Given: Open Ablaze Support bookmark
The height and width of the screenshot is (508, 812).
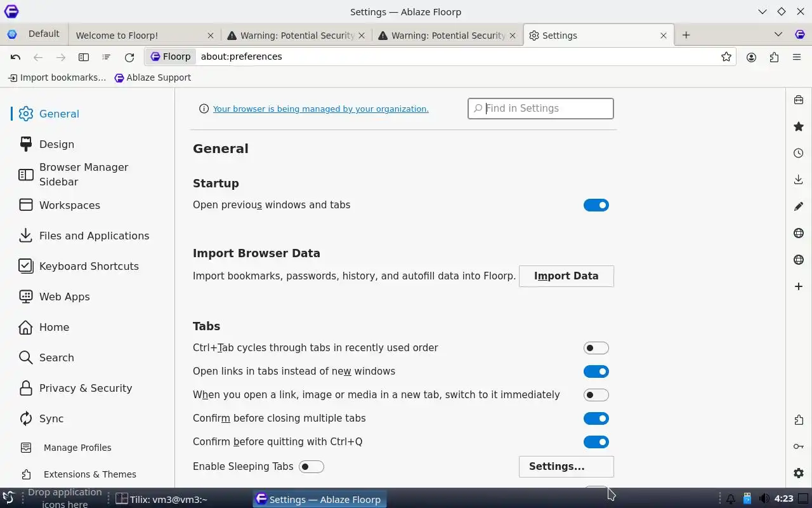Looking at the screenshot, I should (153, 77).
